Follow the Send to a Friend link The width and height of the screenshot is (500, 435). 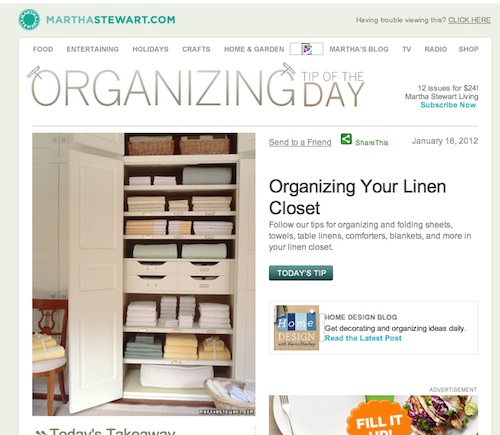[300, 142]
